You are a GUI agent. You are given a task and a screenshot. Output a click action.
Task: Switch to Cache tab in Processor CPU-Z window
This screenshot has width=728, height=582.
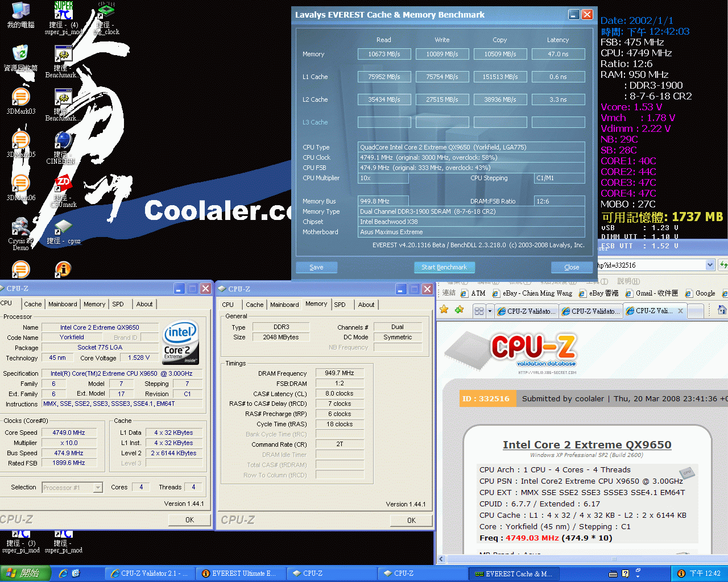click(32, 304)
